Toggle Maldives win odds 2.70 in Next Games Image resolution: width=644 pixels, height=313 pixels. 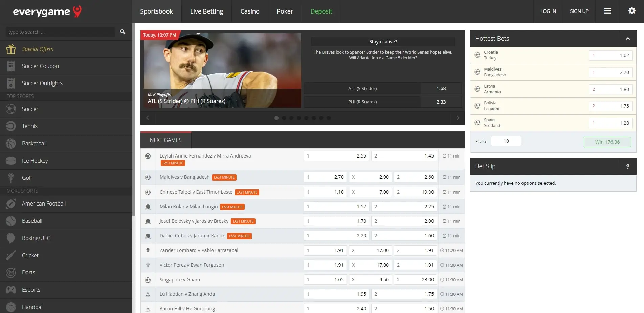click(325, 177)
